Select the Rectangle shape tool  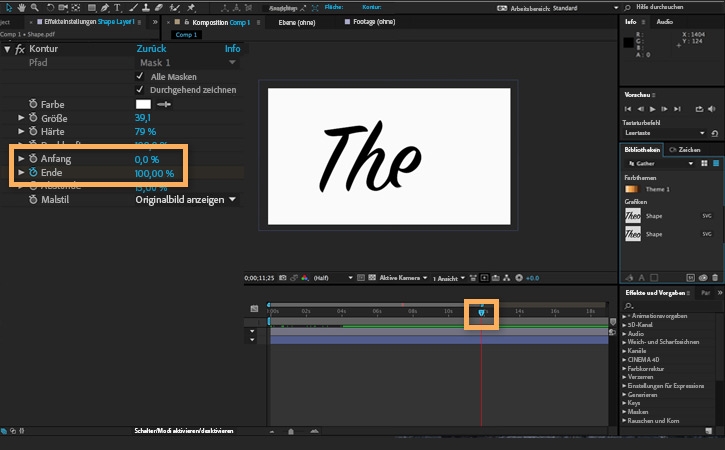(x=92, y=7)
